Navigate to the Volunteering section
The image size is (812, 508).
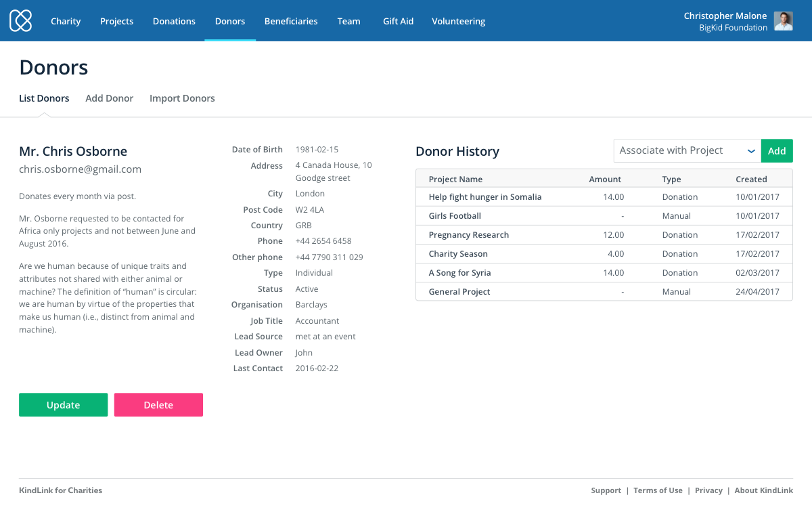458,21
